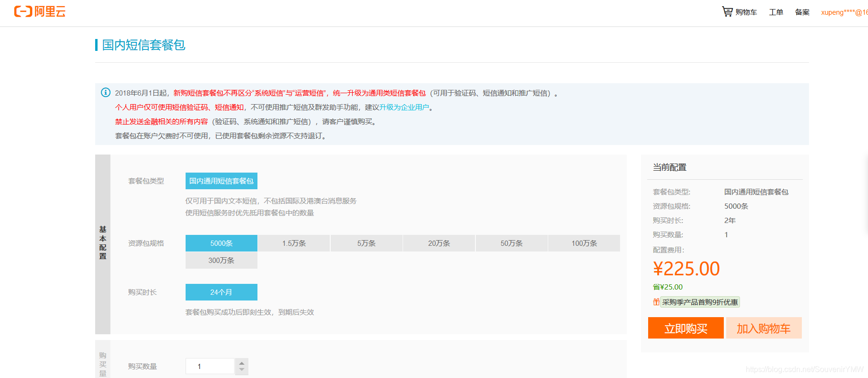Click the shopping cart icon

pos(727,11)
